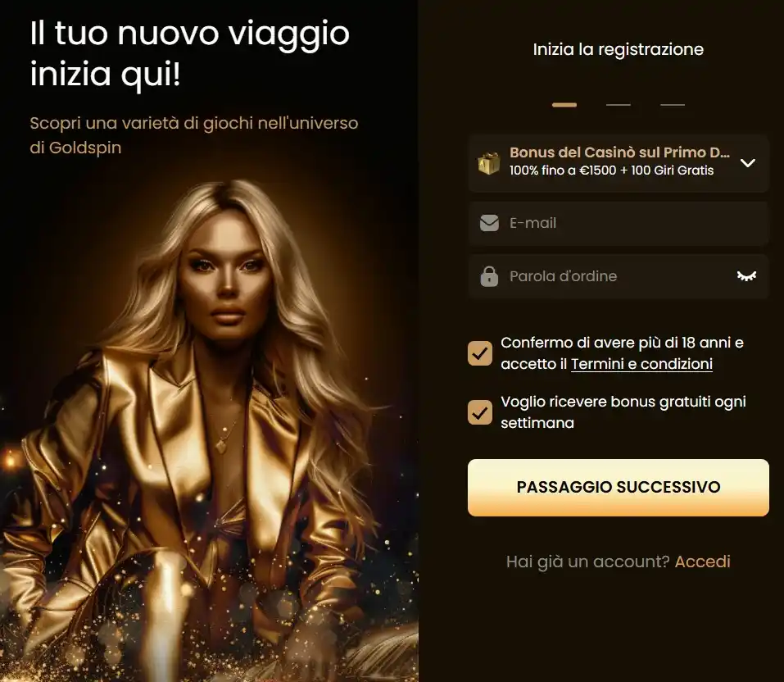Click the gift box bonus icon

[488, 164]
